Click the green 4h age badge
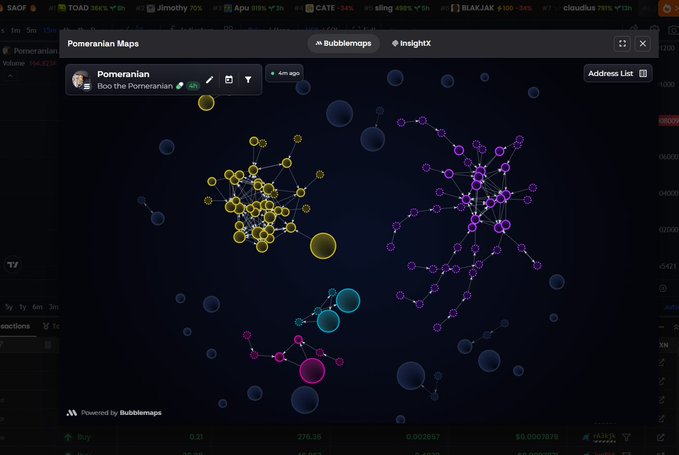This screenshot has width=679, height=455. tap(193, 86)
